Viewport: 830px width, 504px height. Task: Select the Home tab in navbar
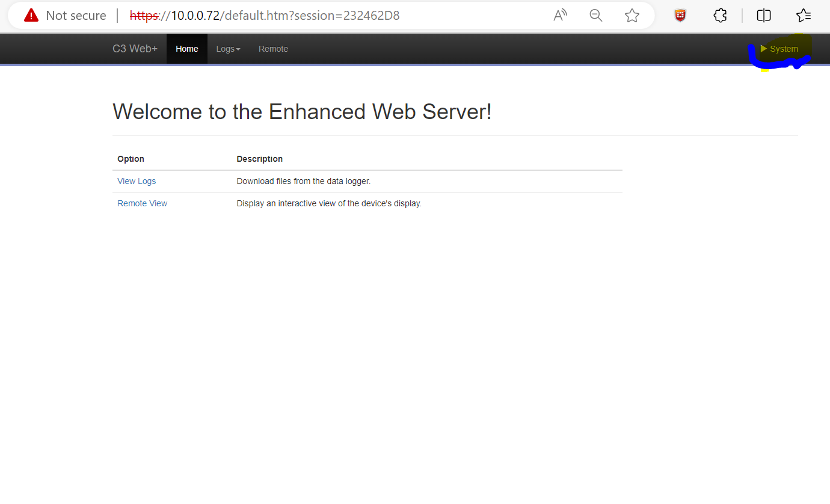(187, 49)
